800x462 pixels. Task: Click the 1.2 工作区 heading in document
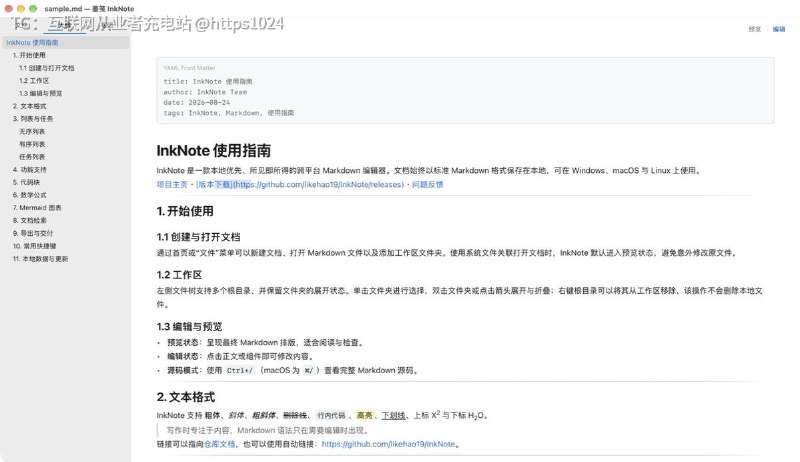point(179,275)
